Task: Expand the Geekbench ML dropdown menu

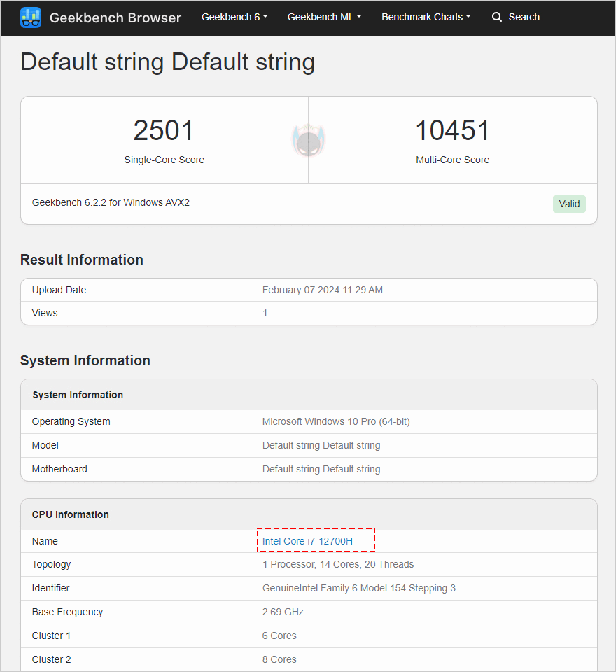Action: [325, 17]
